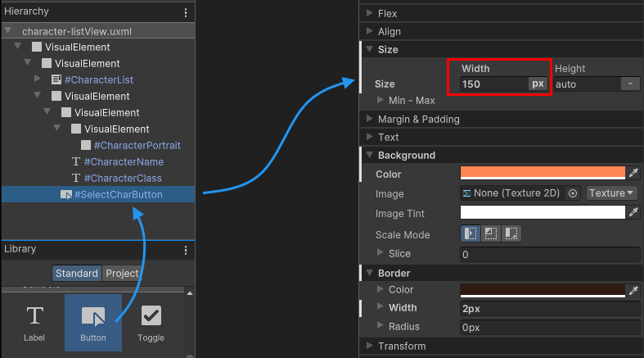Click the px unit button for Width
644x358 pixels.
tap(538, 84)
